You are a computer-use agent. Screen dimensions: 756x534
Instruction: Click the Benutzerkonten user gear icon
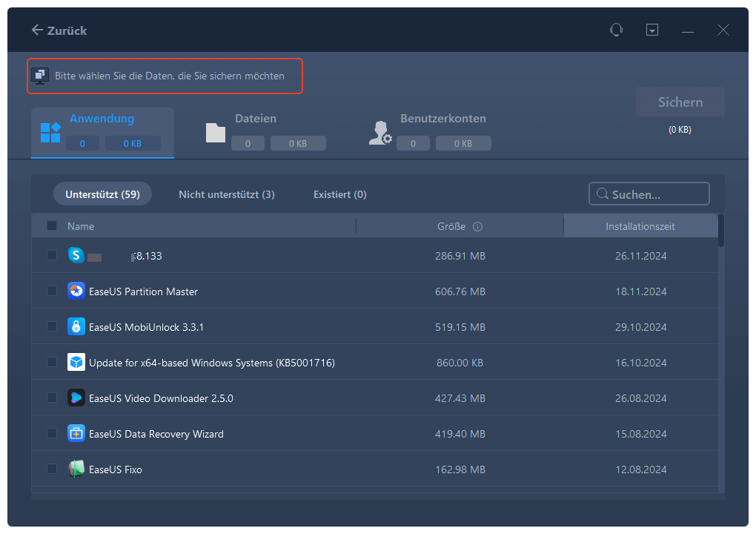380,133
